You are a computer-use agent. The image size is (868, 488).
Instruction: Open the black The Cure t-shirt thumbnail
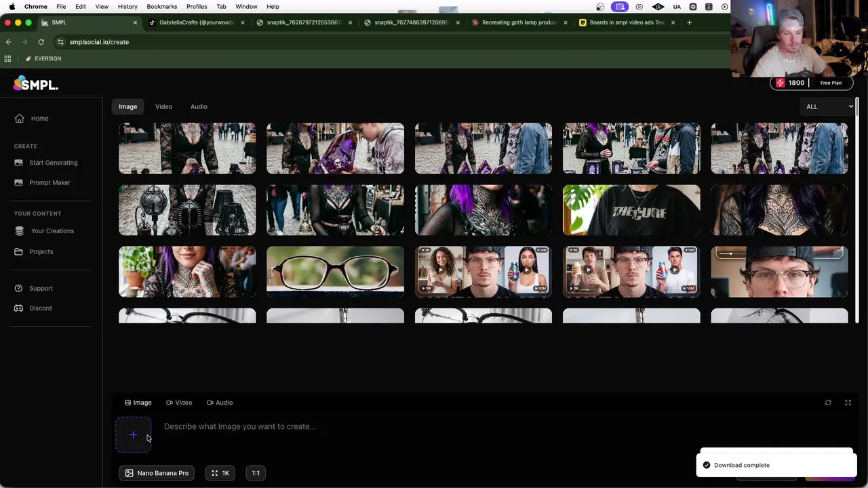pos(631,210)
